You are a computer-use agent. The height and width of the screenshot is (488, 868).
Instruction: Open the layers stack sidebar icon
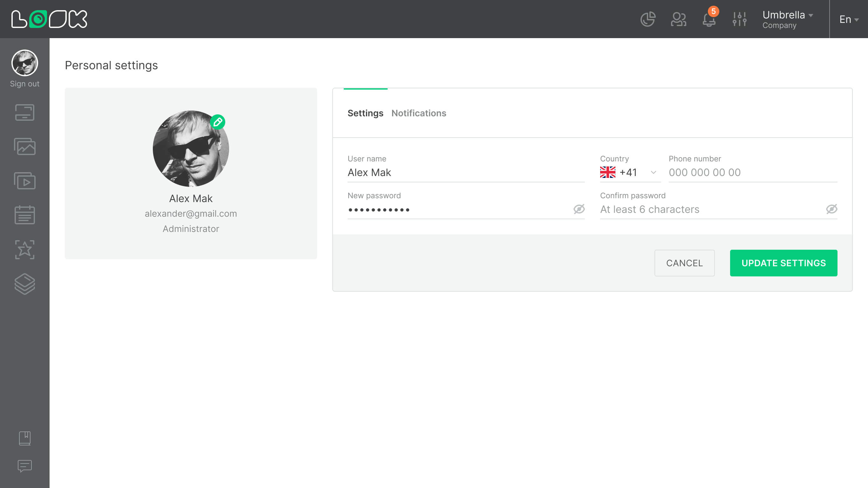(x=24, y=284)
